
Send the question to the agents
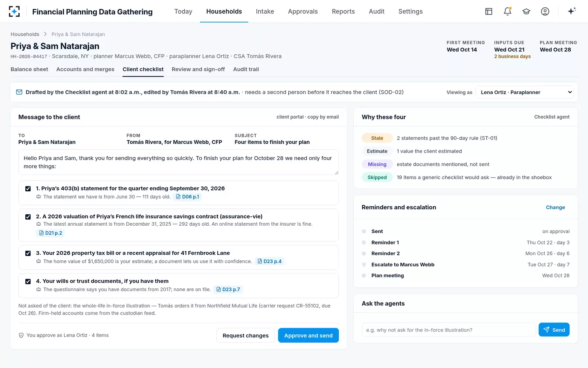pyautogui.click(x=554, y=330)
